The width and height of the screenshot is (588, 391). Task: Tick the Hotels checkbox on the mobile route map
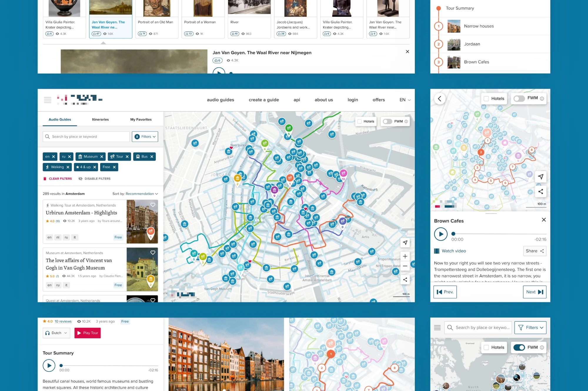(486, 99)
